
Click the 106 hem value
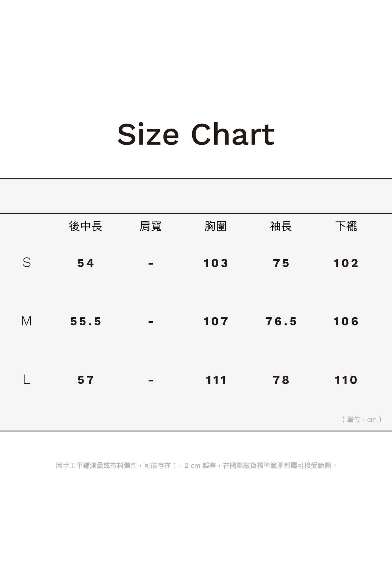point(346,321)
